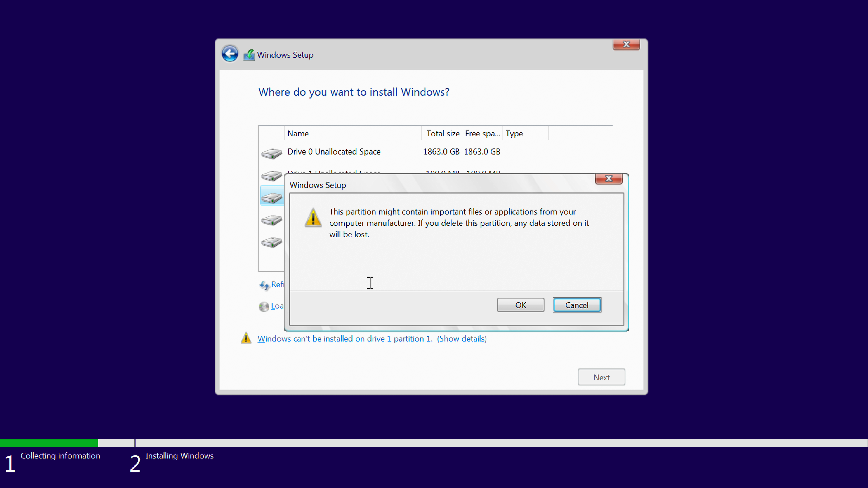Sort by the Name column header

click(353, 133)
